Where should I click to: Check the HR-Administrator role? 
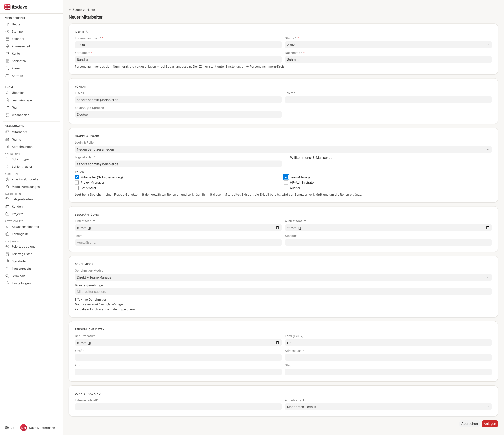click(x=286, y=183)
